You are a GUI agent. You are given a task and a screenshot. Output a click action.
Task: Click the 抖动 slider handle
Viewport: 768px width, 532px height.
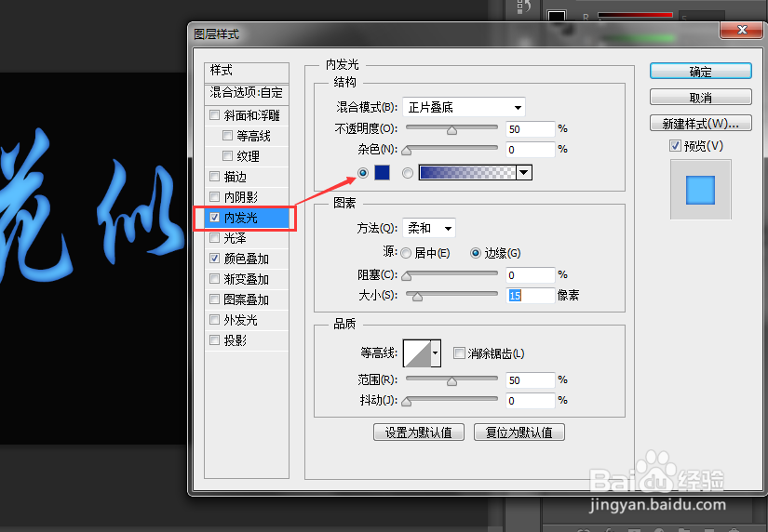click(x=407, y=403)
